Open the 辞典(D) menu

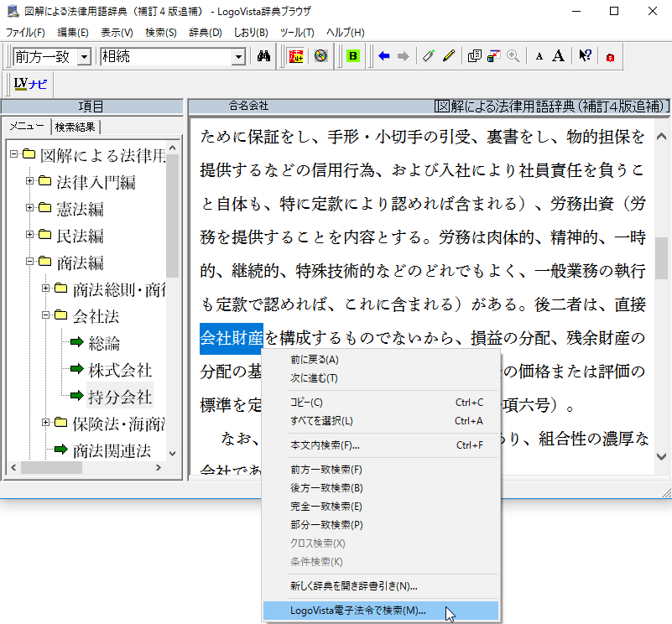tap(206, 33)
